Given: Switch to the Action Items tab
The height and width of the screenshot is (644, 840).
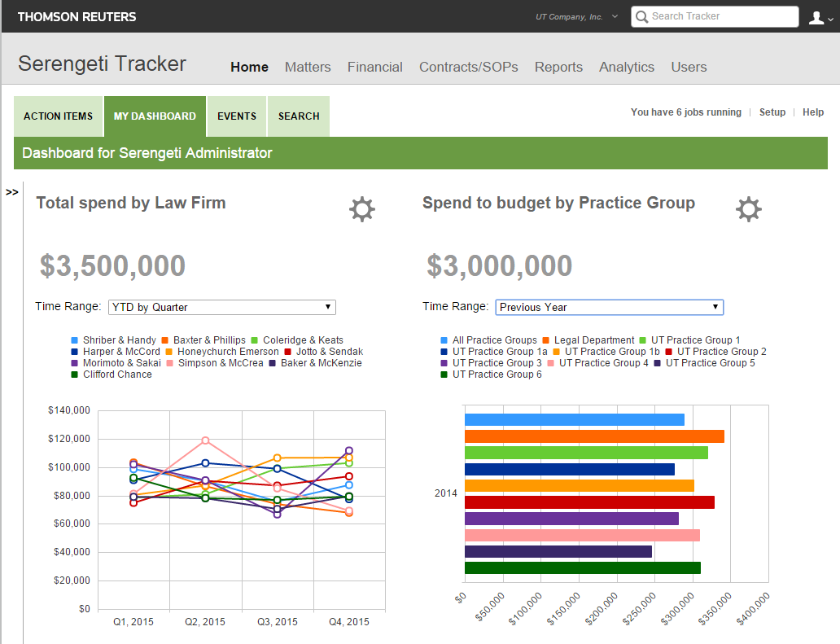Looking at the screenshot, I should 58,116.
